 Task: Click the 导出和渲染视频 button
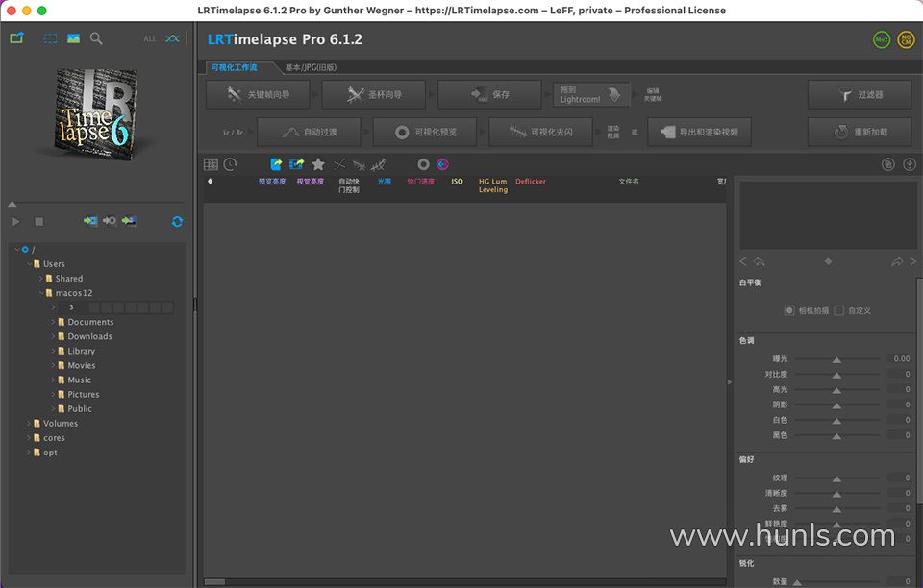699,132
